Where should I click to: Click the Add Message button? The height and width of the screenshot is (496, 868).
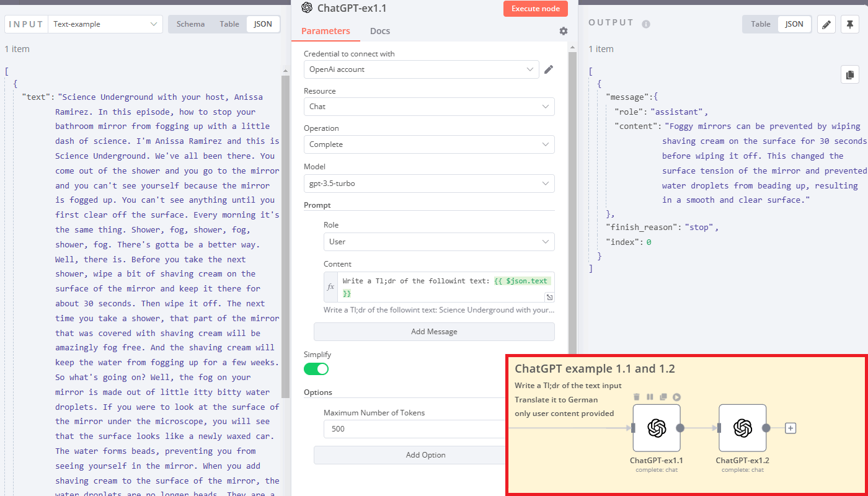pyautogui.click(x=434, y=332)
